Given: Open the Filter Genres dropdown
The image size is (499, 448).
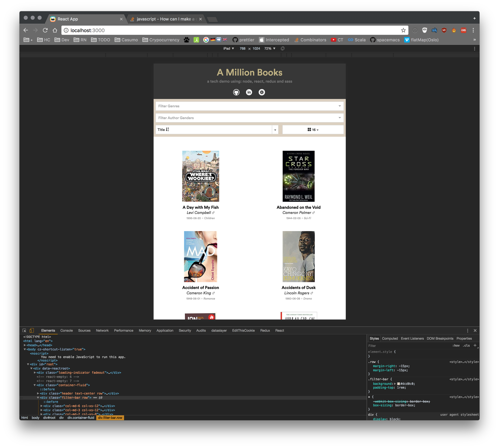Looking at the screenshot, I should [x=250, y=106].
